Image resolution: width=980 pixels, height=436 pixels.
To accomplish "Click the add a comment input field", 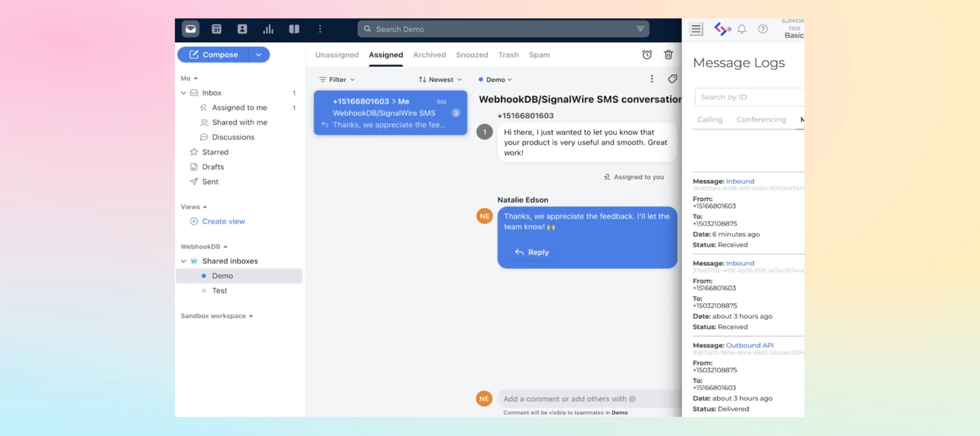I will (x=589, y=399).
